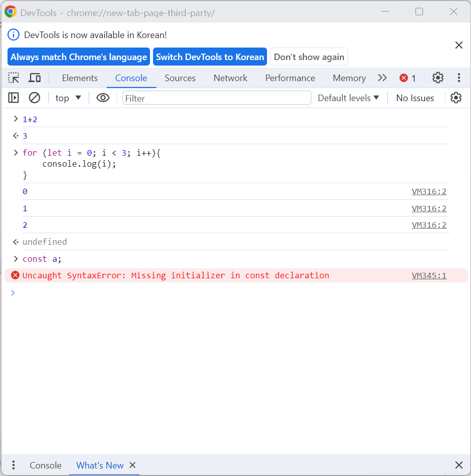Open the Default levels dropdown
471x476 pixels.
[348, 98]
